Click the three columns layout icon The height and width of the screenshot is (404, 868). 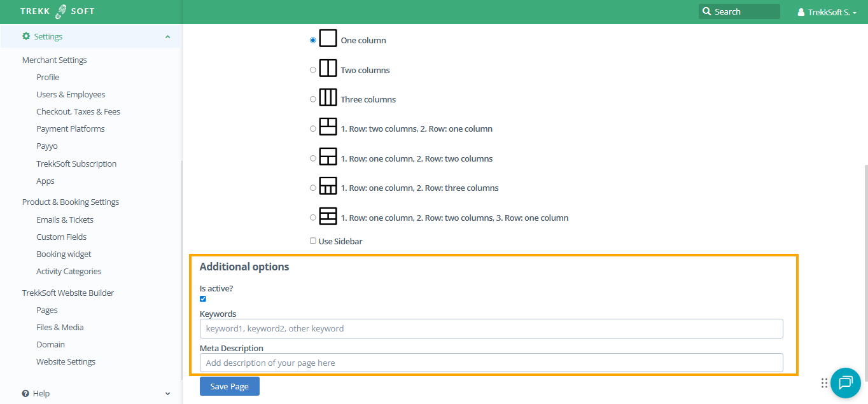pyautogui.click(x=328, y=97)
